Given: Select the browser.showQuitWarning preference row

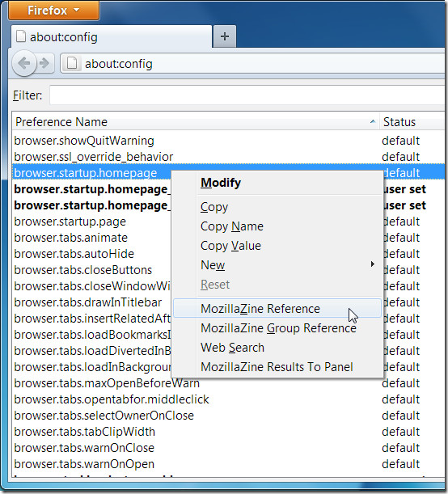Looking at the screenshot, I should 229,141.
